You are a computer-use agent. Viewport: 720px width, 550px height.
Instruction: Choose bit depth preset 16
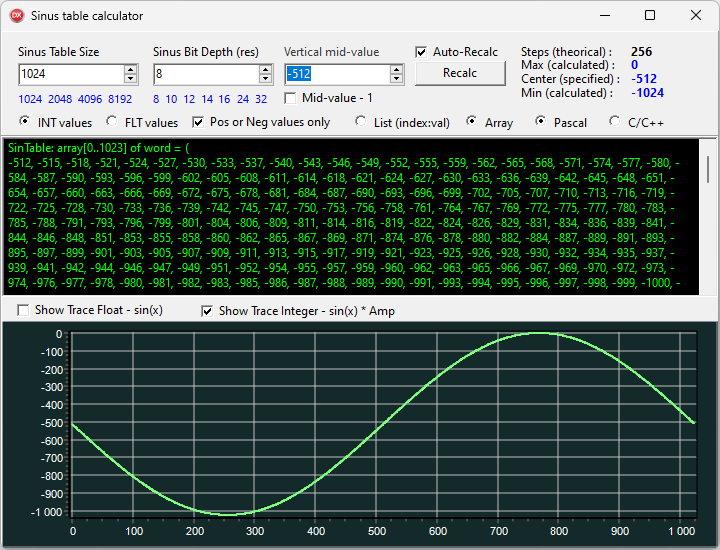click(x=225, y=99)
